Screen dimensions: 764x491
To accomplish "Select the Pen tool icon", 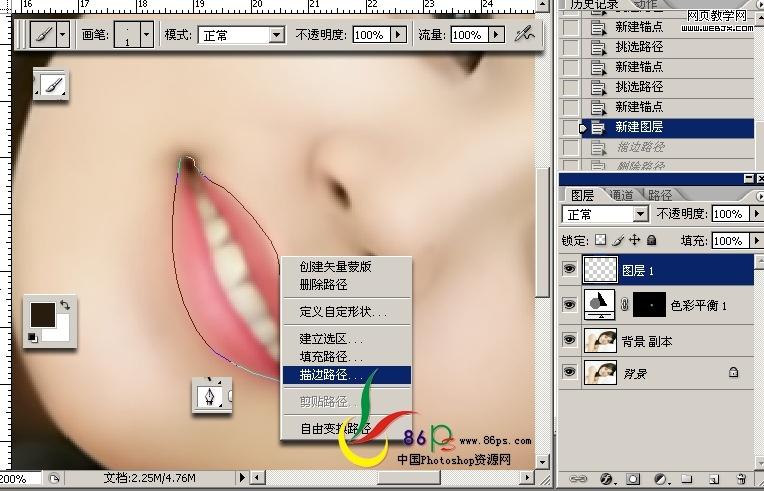I will pyautogui.click(x=210, y=397).
